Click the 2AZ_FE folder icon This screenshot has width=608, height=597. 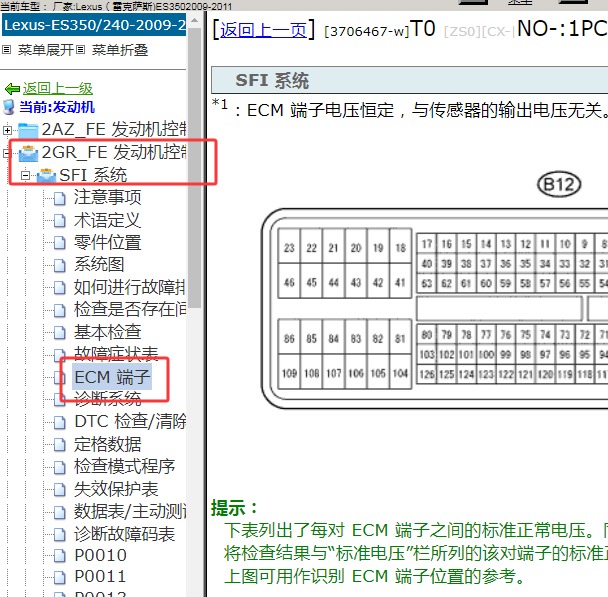tap(28, 130)
